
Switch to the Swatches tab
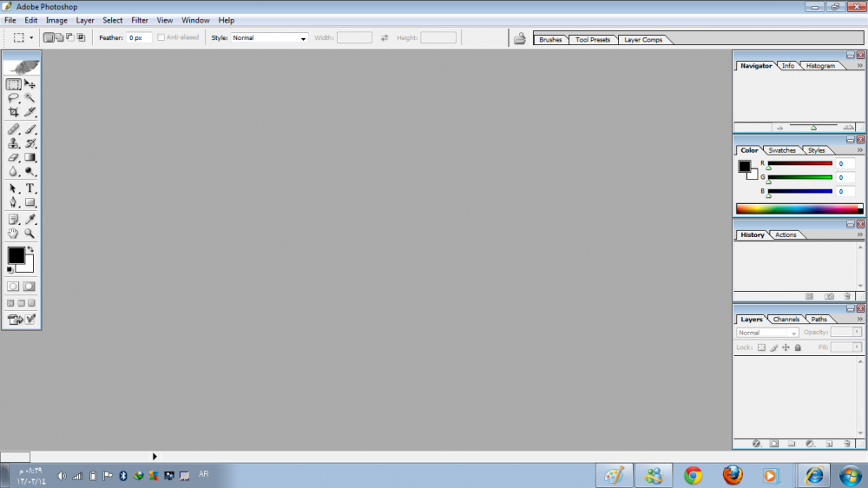click(782, 150)
